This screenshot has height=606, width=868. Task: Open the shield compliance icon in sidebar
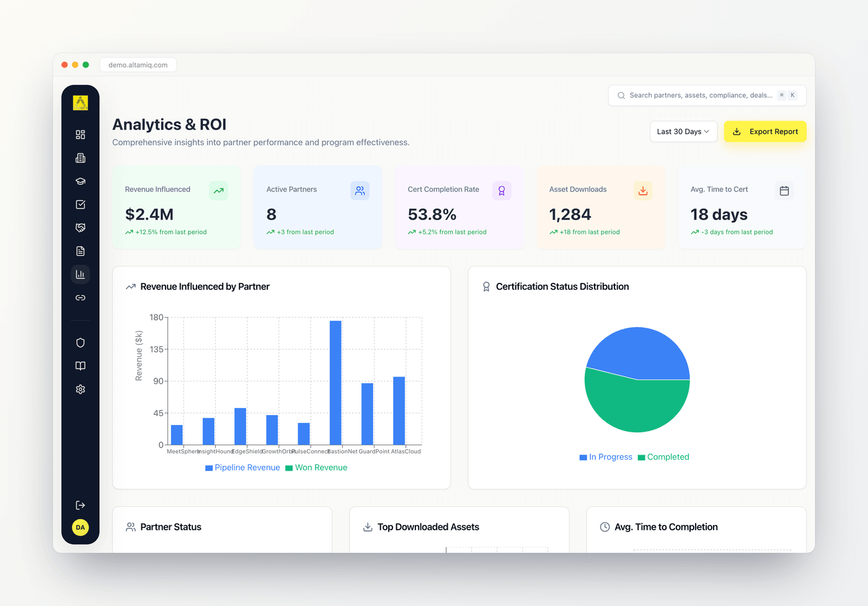pyautogui.click(x=81, y=343)
